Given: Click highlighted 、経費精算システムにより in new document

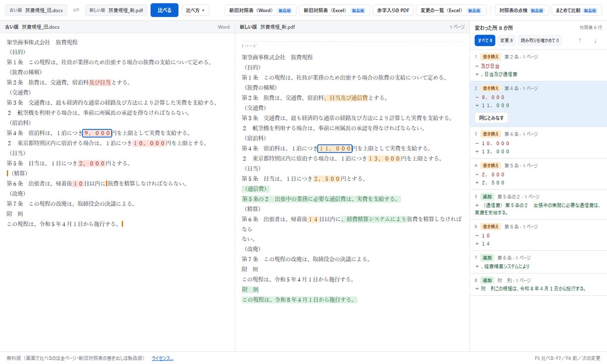Looking at the screenshot, I should click(374, 219).
